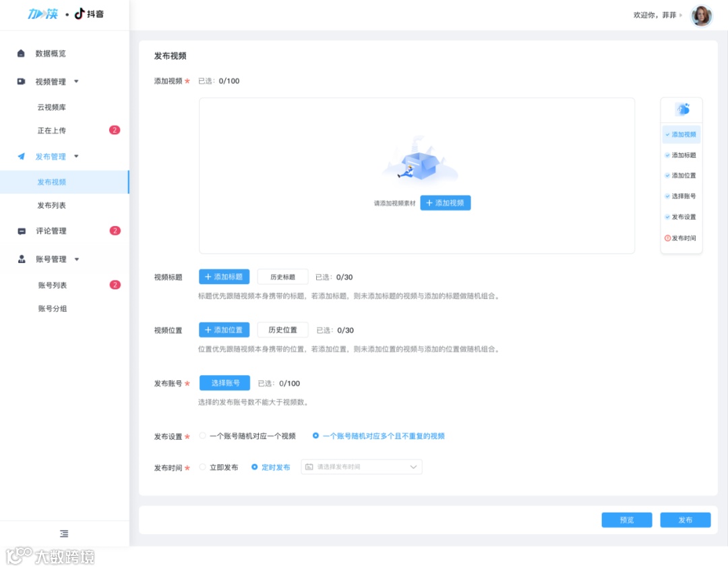This screenshot has width=728, height=570.
Task: Jump to 添加视频 step in side navigator
Action: 681,134
